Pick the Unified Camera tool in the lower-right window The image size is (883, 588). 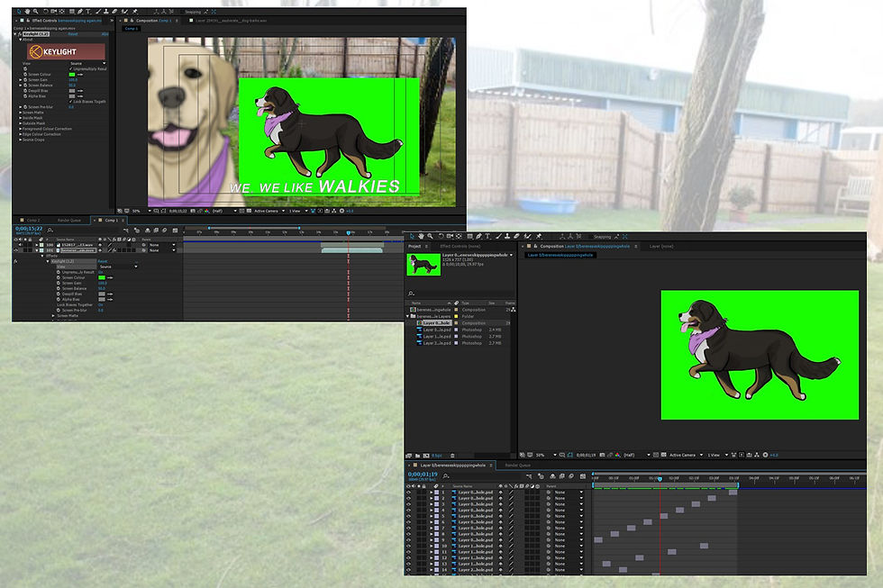(x=450, y=236)
